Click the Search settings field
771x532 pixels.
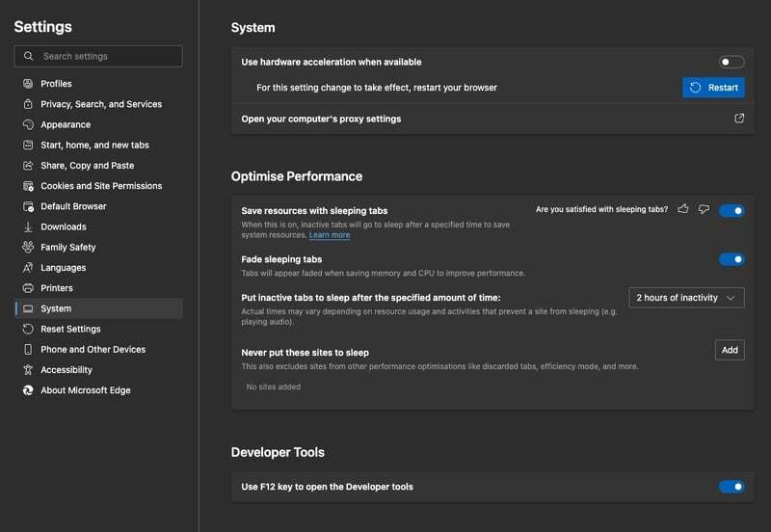coord(106,56)
